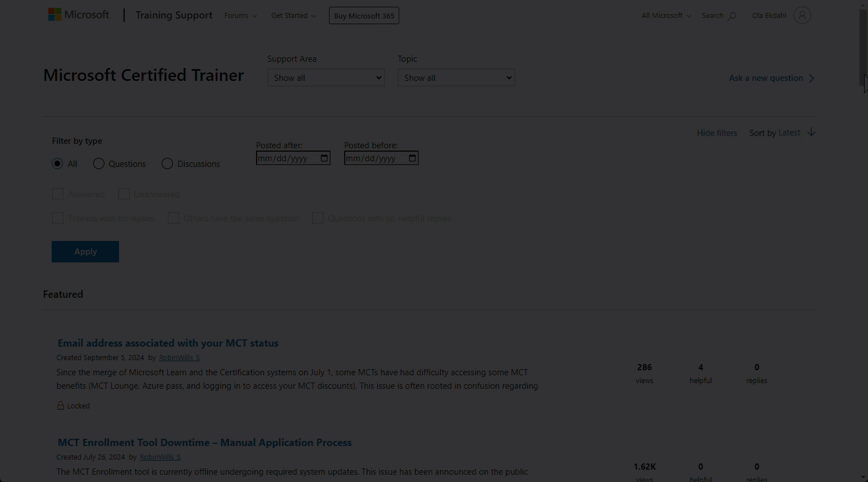The image size is (868, 482).
Task: Open the Sort by Latest selector
Action: [789, 133]
